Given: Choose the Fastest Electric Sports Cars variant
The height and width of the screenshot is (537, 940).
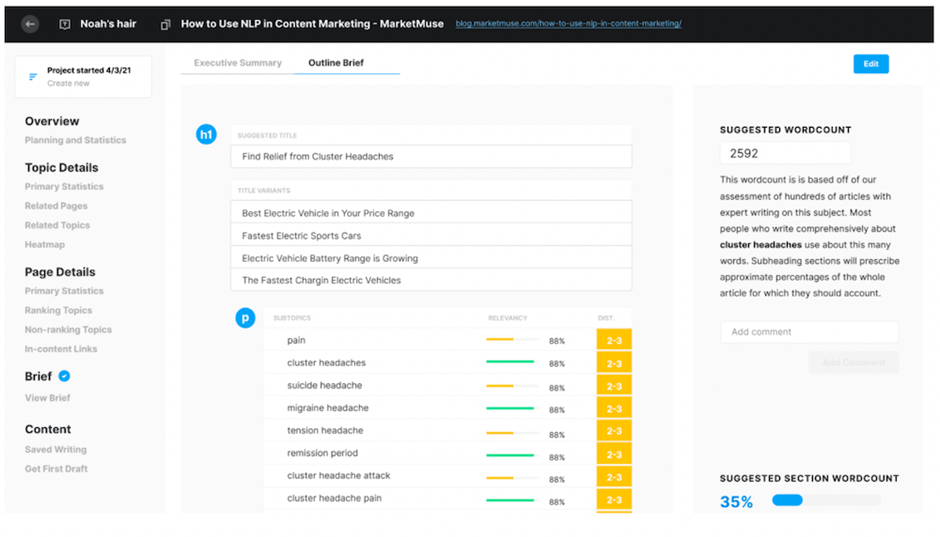Looking at the screenshot, I should point(430,236).
